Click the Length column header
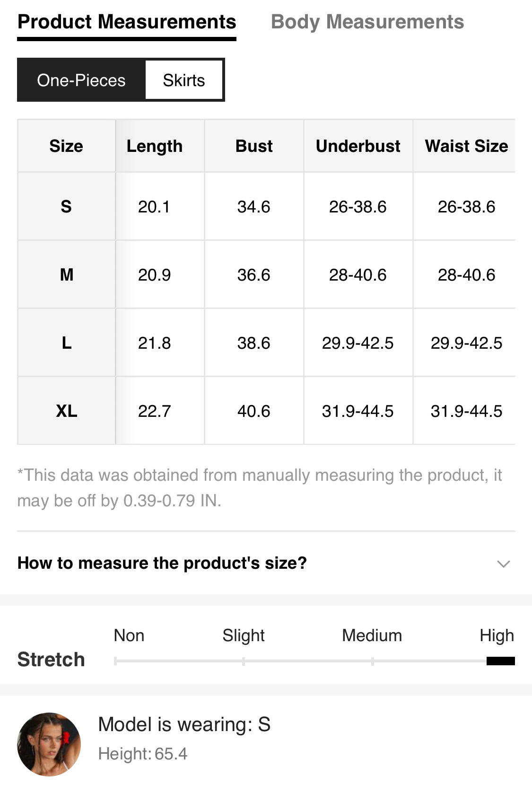 click(155, 146)
